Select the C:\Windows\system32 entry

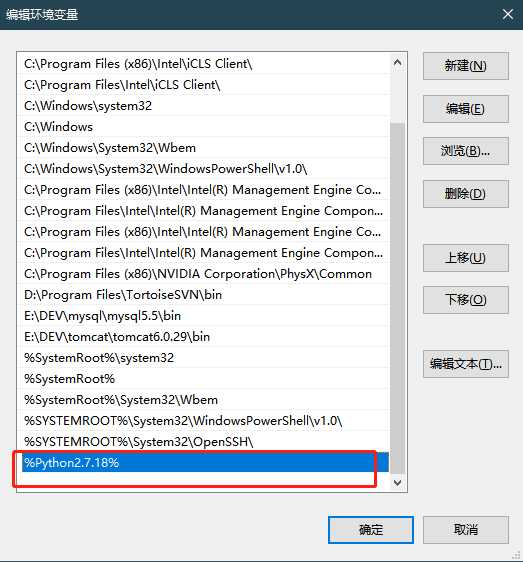click(205, 106)
